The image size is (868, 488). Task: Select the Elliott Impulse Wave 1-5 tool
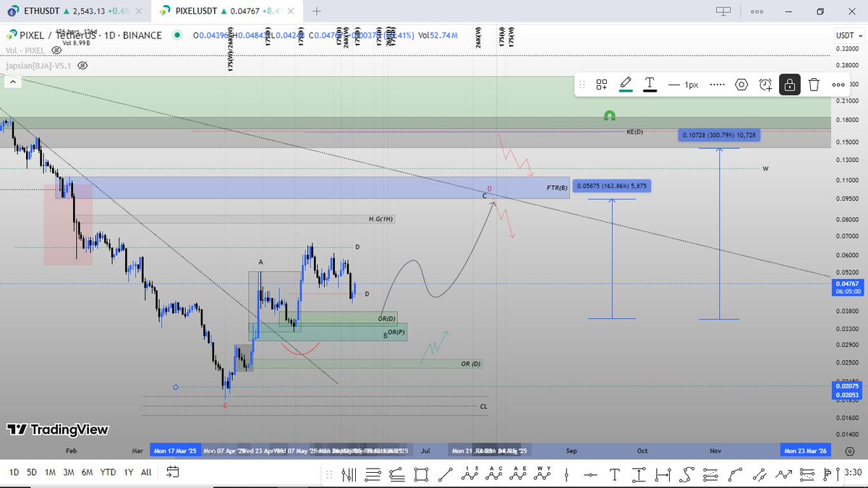pyautogui.click(x=470, y=474)
